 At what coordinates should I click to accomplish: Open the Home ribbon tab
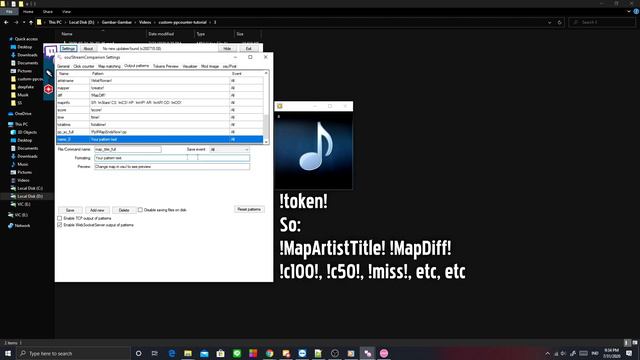coord(28,11)
